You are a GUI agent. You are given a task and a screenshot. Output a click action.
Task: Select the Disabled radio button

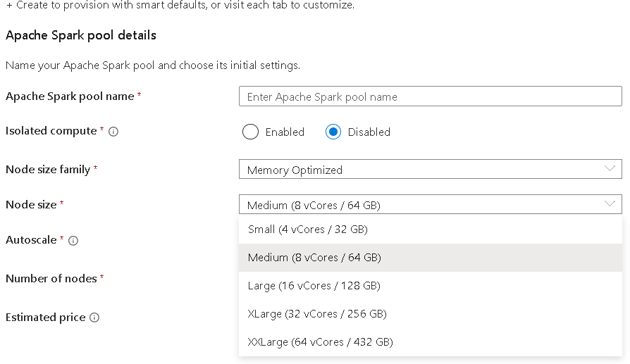coord(333,132)
